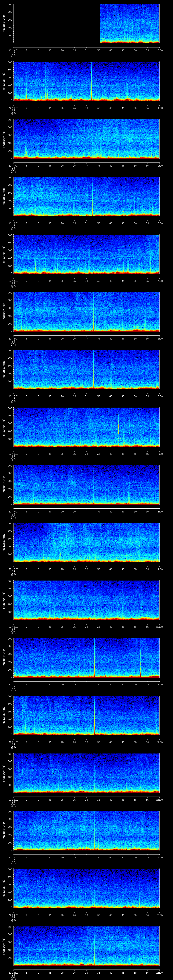The width and height of the screenshot is (173, 980).
Task: Click the spectrogram covering 22:13:00 to 14:00
Action: 87,254
